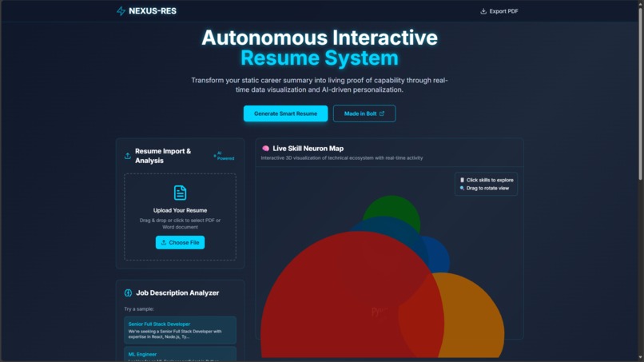The image size is (644, 362).
Task: Click the NEXUS-RES lightning bolt logo icon
Action: [121, 11]
